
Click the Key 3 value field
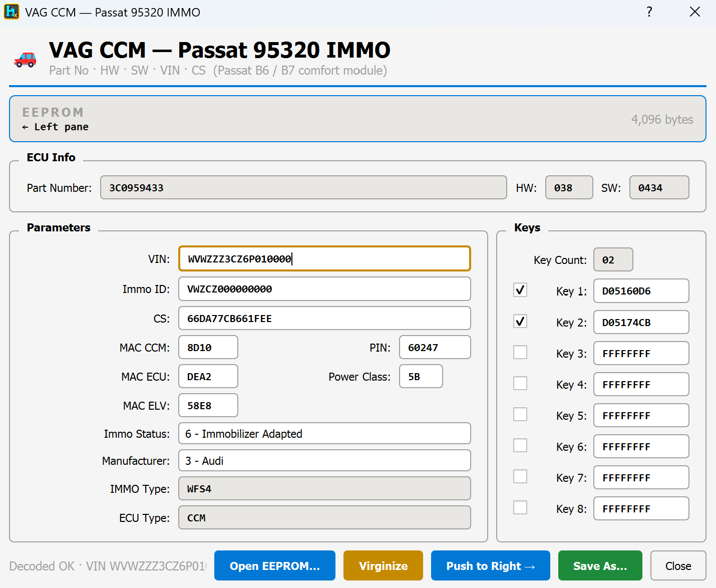click(641, 353)
